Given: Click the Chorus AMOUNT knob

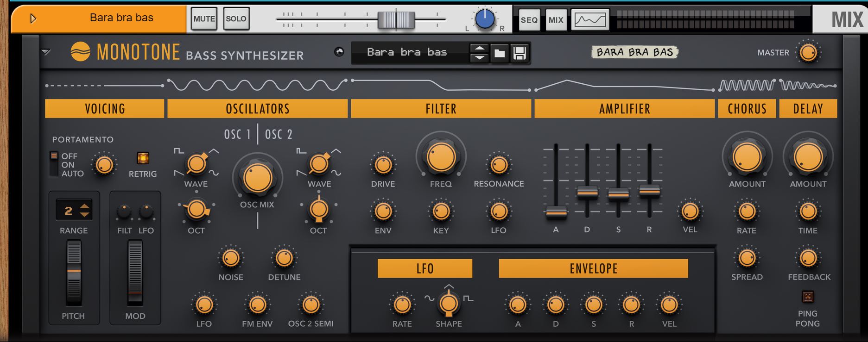Looking at the screenshot, I should point(747,157).
